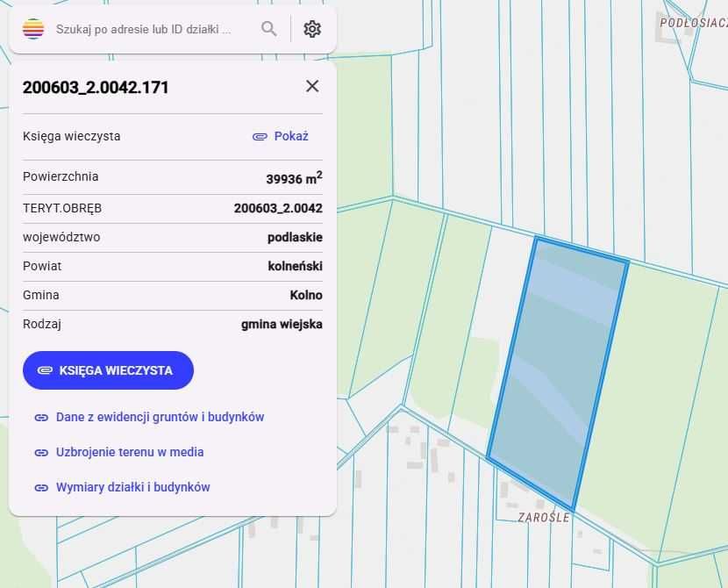The width and height of the screenshot is (728, 588).
Task: Click the Powiat value kolneński
Action: pos(296,266)
